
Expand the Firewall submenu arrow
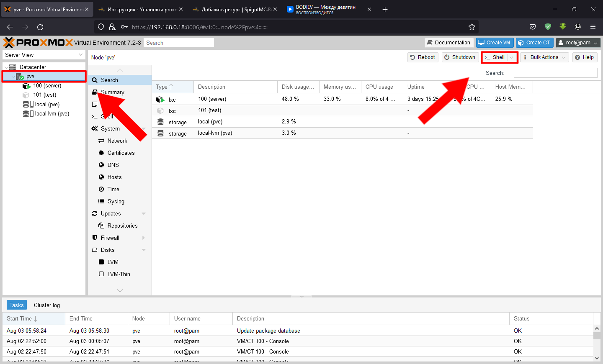[144, 238]
